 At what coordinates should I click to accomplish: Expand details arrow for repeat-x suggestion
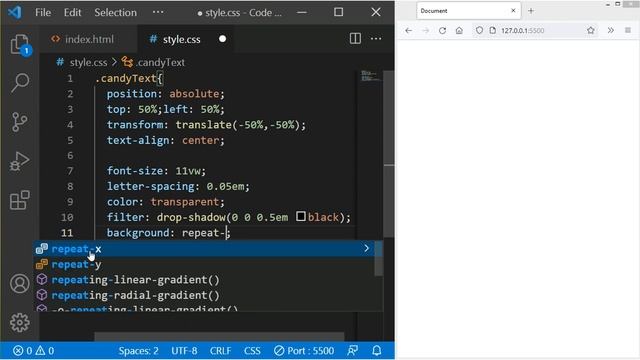coord(366,248)
